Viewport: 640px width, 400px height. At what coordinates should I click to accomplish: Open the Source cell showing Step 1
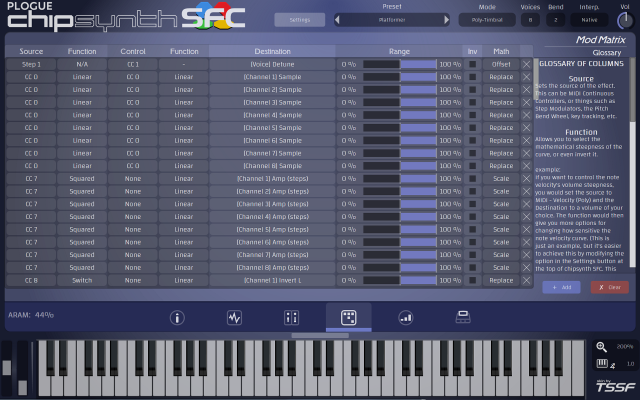pos(31,64)
